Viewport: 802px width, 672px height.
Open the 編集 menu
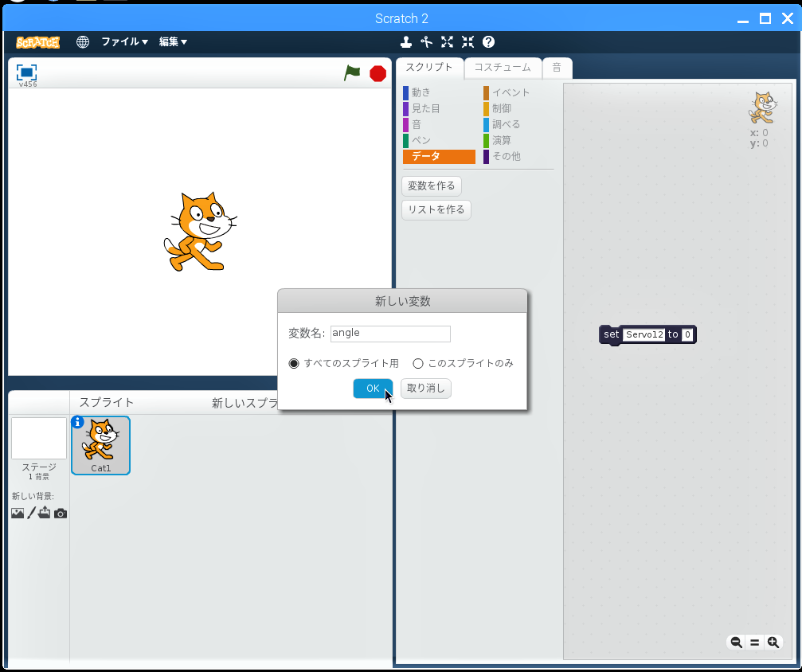(173, 42)
